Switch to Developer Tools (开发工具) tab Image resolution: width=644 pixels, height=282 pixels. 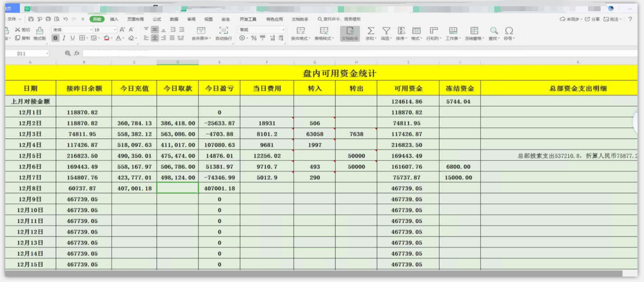248,19
